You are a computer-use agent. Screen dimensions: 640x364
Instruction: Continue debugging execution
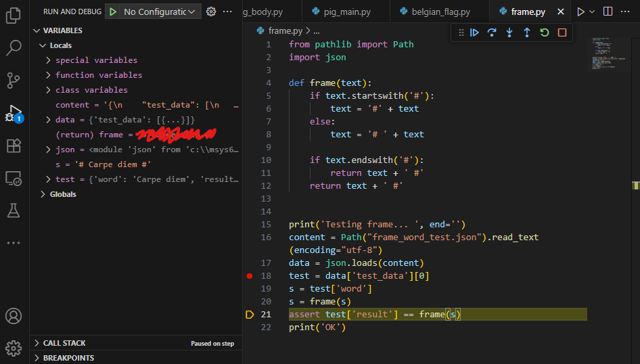tap(474, 32)
